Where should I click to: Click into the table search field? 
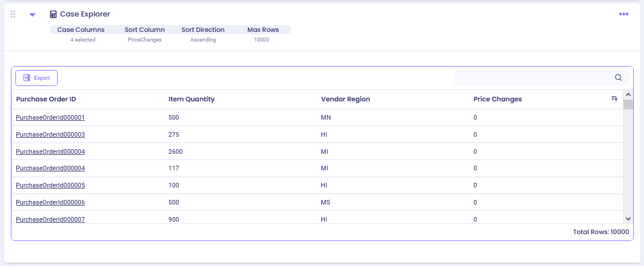[533, 78]
